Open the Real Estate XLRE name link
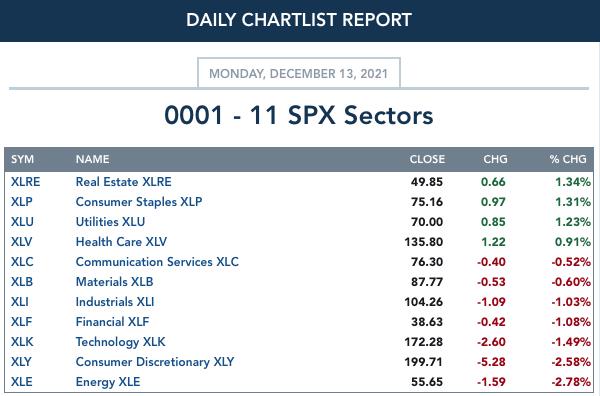600x396 pixels. coord(123,182)
